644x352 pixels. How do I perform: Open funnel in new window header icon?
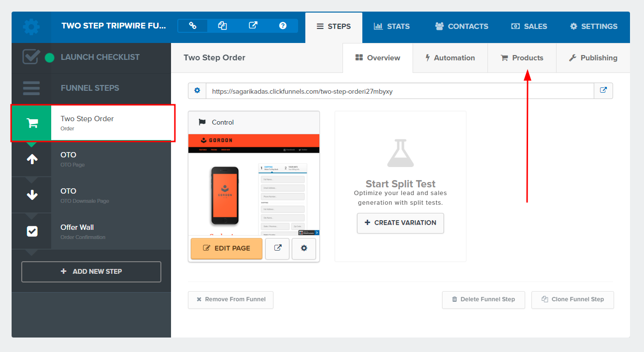tap(253, 26)
